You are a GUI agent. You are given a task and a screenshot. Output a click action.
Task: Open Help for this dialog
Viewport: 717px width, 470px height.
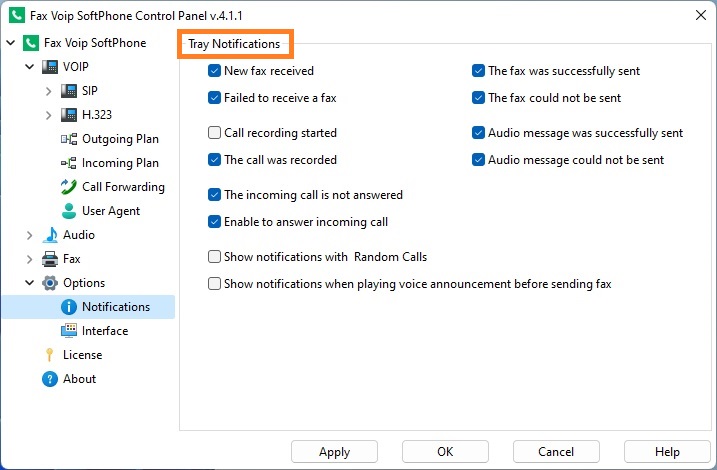coord(667,452)
